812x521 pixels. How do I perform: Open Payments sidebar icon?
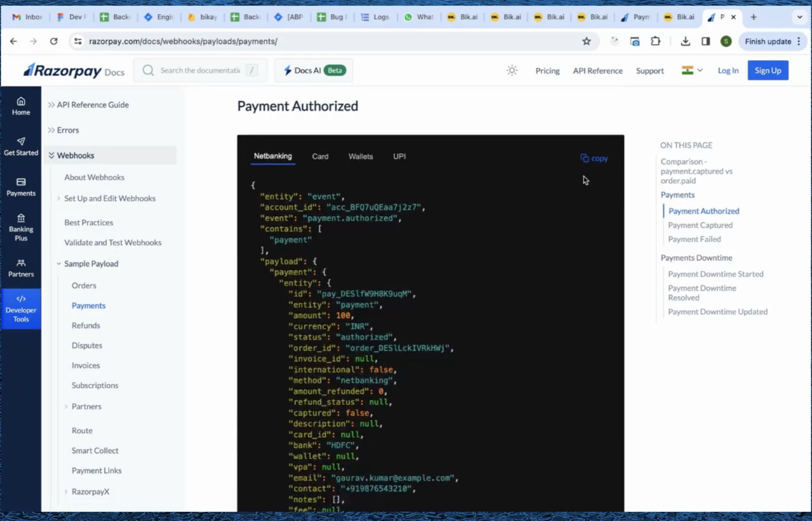(21, 187)
